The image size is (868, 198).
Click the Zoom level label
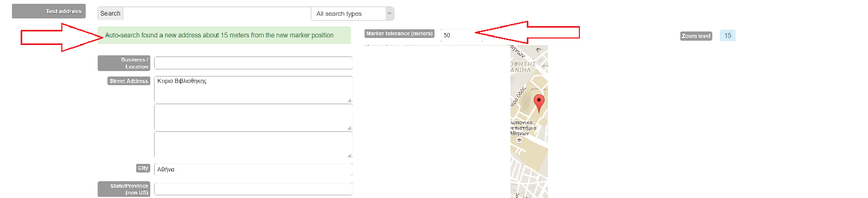click(x=696, y=36)
